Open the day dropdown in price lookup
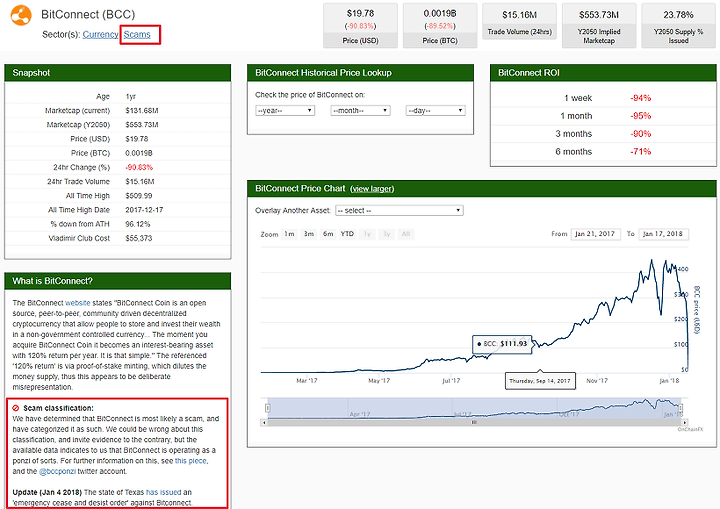Image resolution: width=720 pixels, height=509 pixels. 436,111
